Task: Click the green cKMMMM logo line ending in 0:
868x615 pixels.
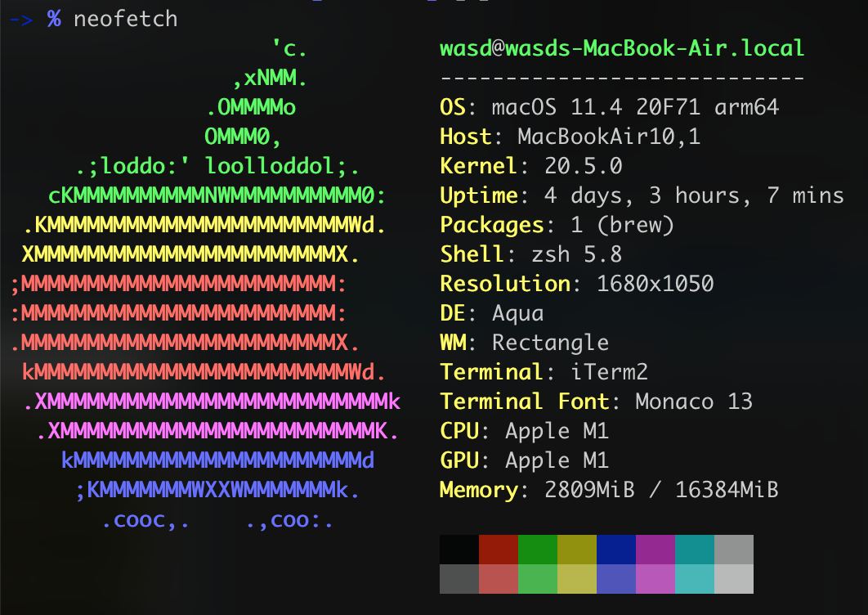Action: coord(217,195)
